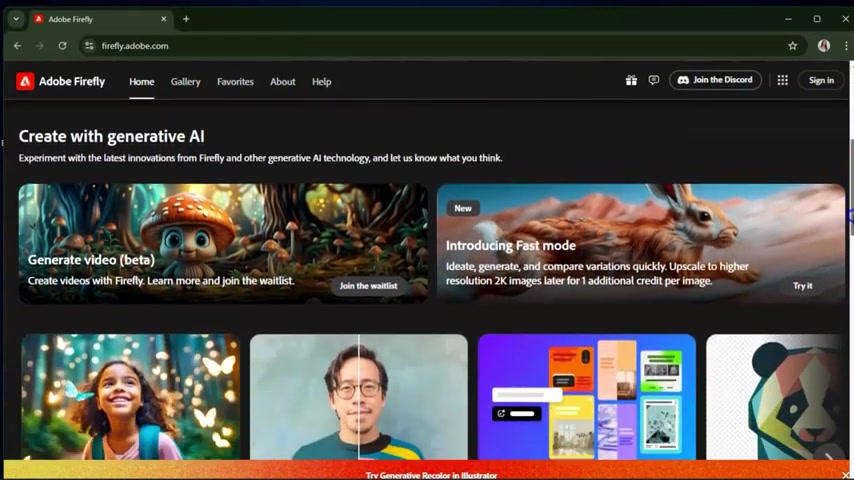Go to the Favorites tab
The height and width of the screenshot is (480, 854).
coord(235,82)
